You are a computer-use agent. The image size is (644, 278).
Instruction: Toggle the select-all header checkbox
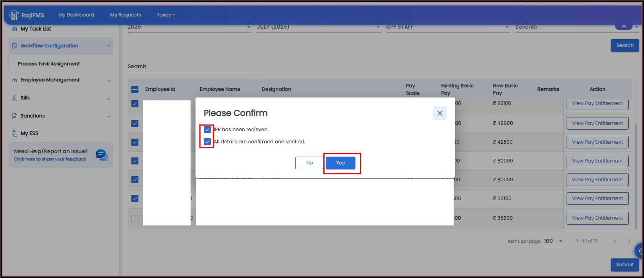tap(135, 90)
